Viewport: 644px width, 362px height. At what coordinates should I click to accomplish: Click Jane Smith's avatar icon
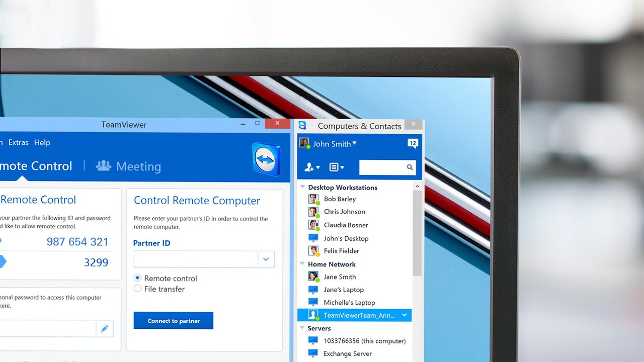[x=314, y=277]
